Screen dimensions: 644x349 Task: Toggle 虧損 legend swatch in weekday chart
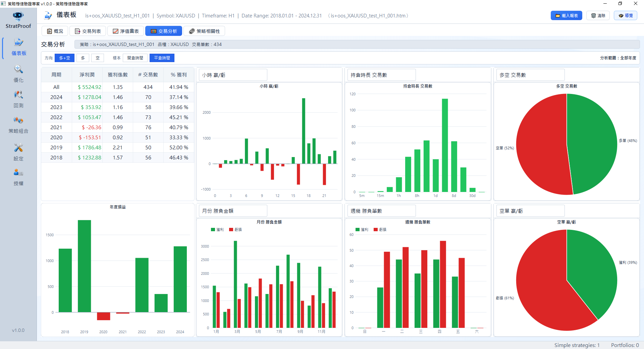point(376,230)
